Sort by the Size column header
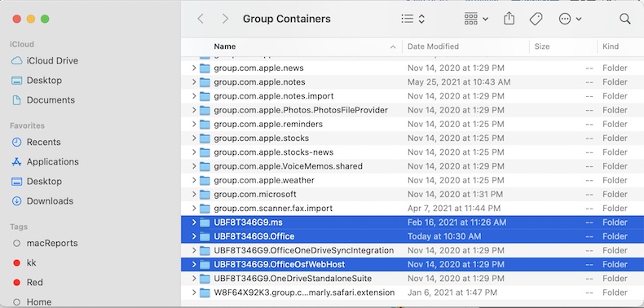 pos(542,46)
